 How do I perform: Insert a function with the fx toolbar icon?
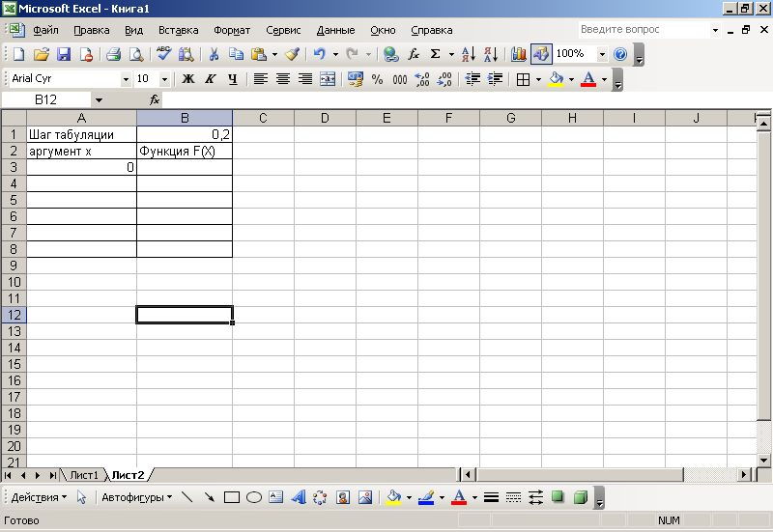414,54
